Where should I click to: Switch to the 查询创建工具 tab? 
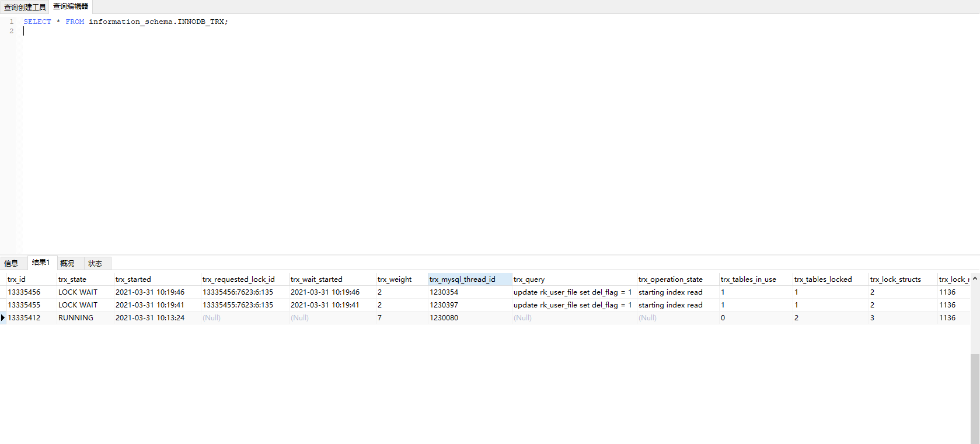[x=25, y=7]
